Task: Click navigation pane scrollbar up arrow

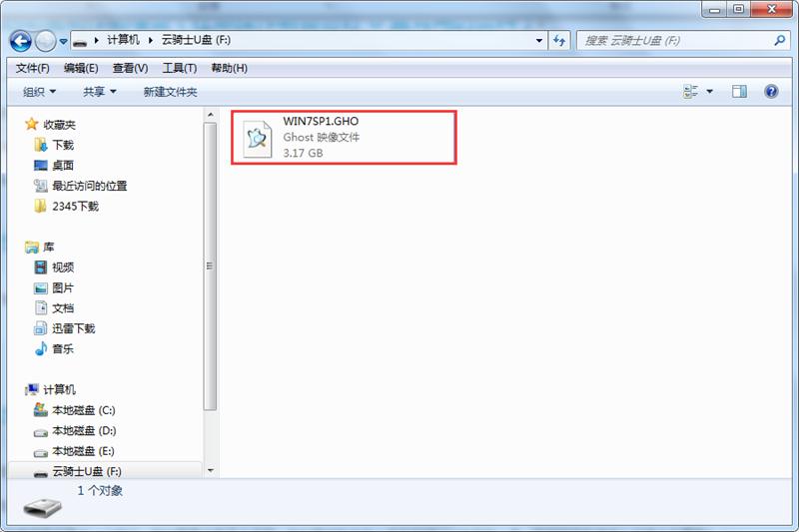Action: [211, 115]
